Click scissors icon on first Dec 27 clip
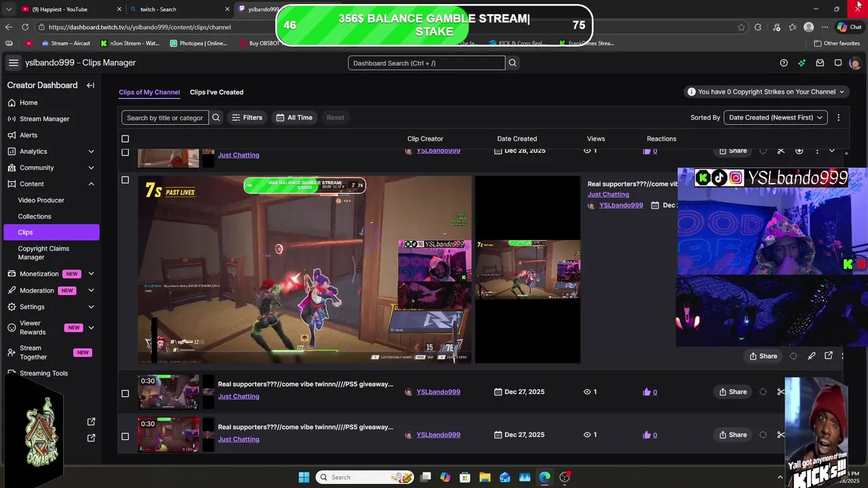Viewport: 868px width, 488px height. [781, 392]
